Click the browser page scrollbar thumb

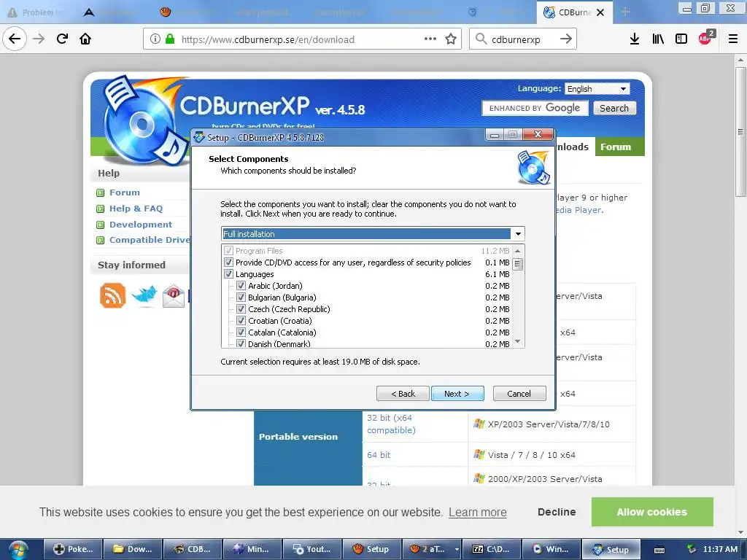(x=740, y=132)
